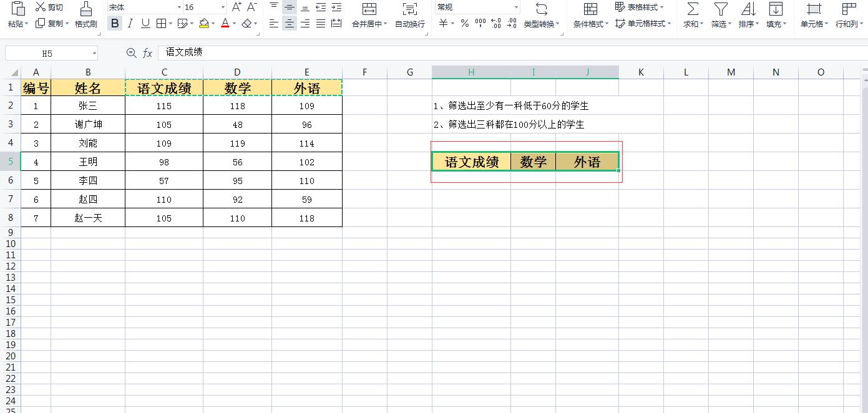
Task: Expand the name box H5 dropdown
Action: click(94, 54)
